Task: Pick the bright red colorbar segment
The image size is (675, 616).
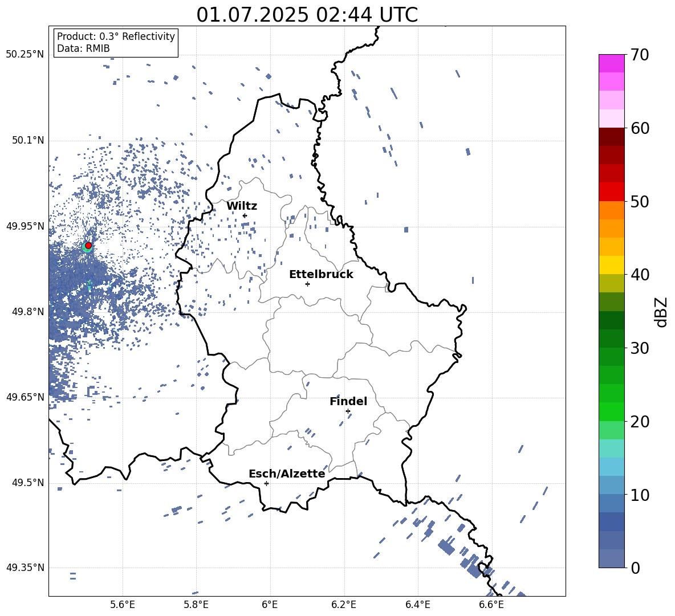Action: [x=612, y=192]
